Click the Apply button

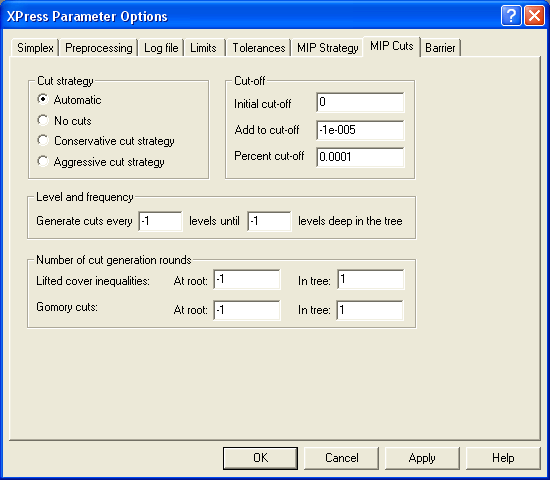[422, 458]
